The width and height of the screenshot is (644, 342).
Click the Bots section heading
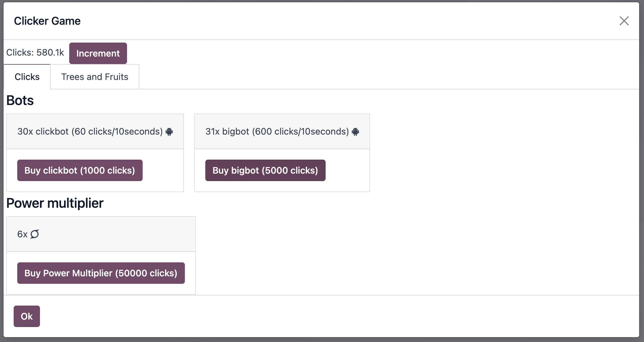pos(20,100)
